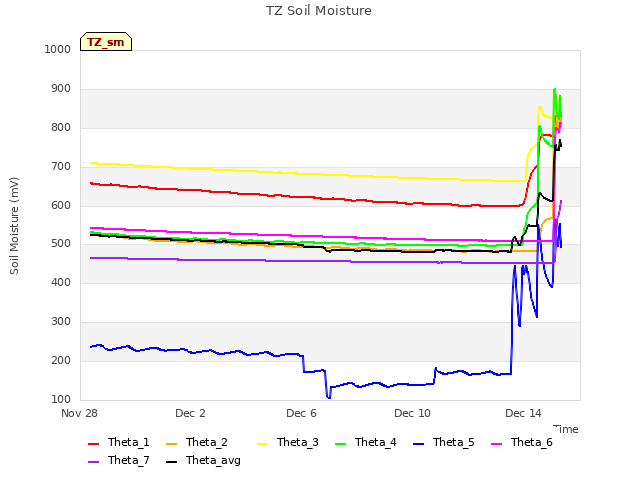Click the Dec 14 x-axis tick label
Image resolution: width=640 pixels, height=480 pixels.
pyautogui.click(x=523, y=413)
